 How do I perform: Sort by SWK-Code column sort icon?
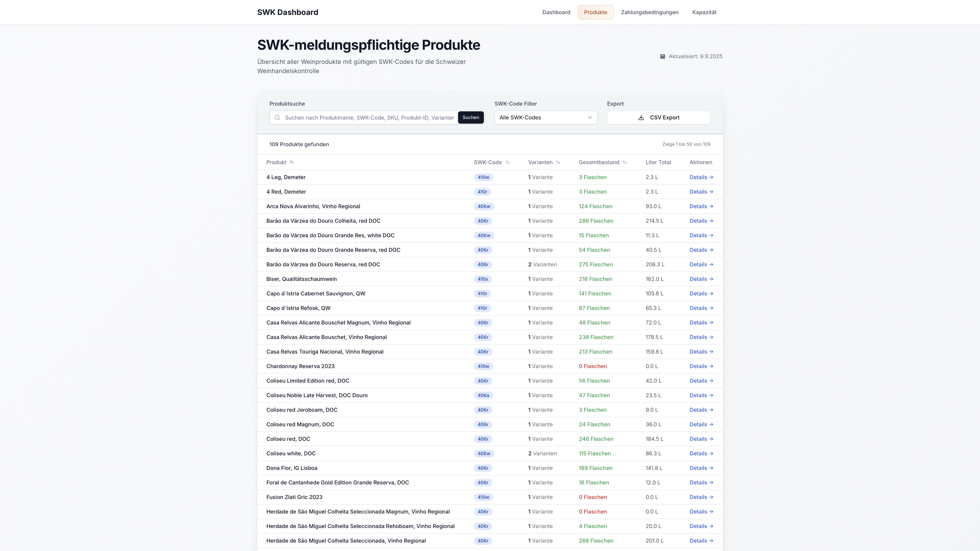[508, 162]
